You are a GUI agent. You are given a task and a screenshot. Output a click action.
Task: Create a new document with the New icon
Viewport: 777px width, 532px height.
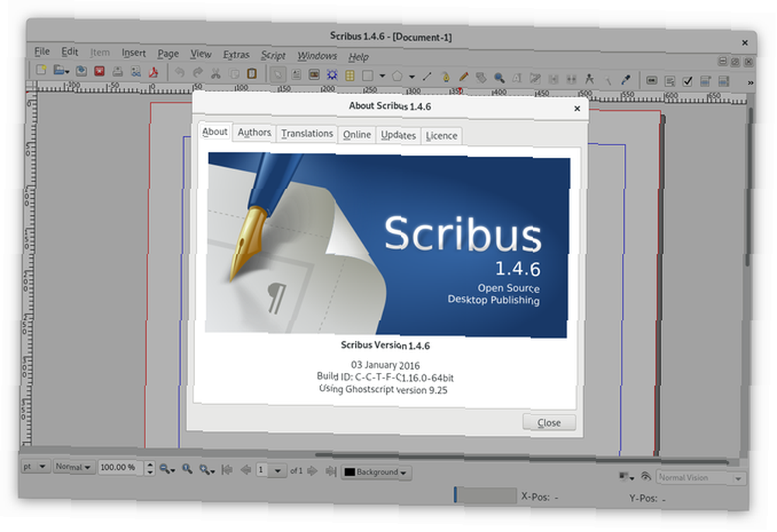click(41, 70)
